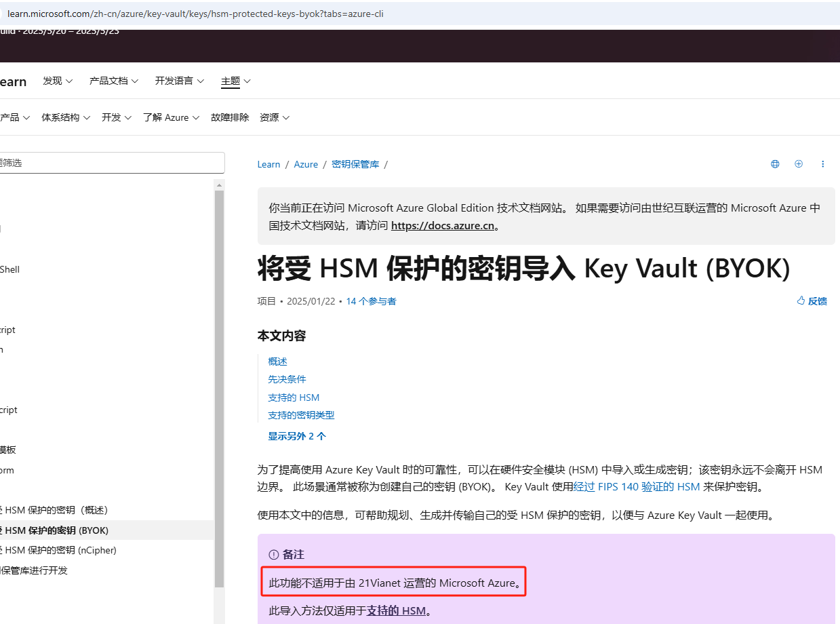Click the plus-circle save icon
The image size is (840, 624).
799,164
